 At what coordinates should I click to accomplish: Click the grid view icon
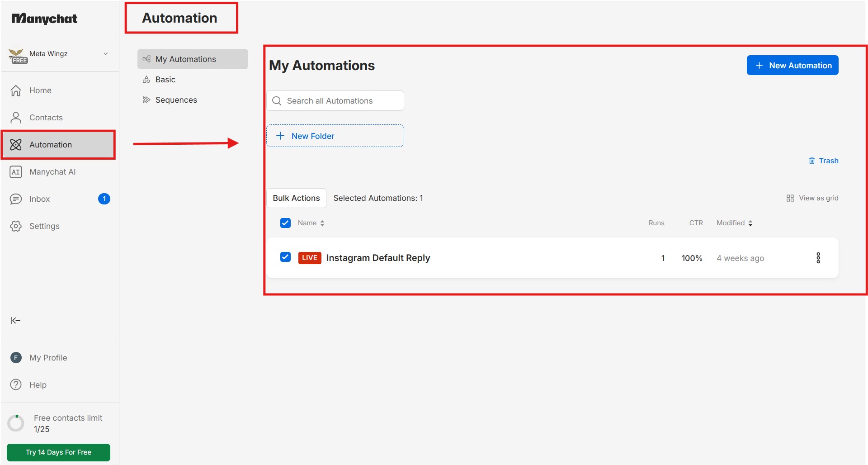click(x=790, y=198)
